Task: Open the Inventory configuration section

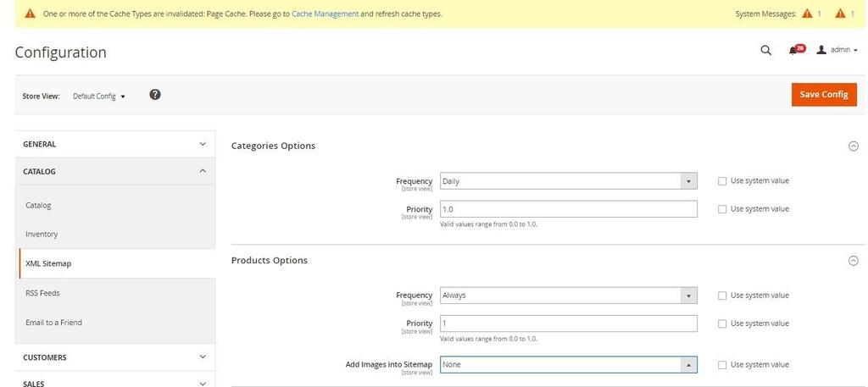Action: [x=42, y=235]
